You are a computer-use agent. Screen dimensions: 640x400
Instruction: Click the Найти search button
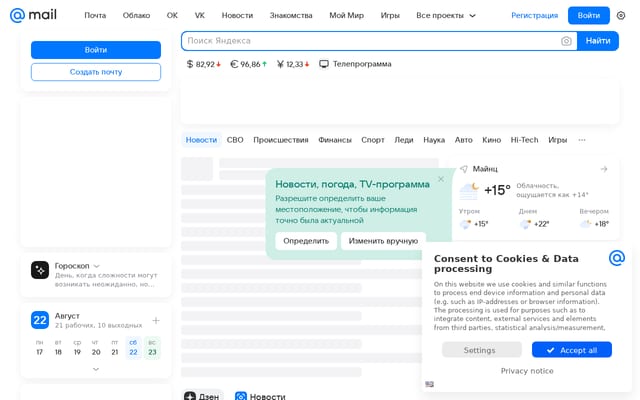(x=598, y=41)
